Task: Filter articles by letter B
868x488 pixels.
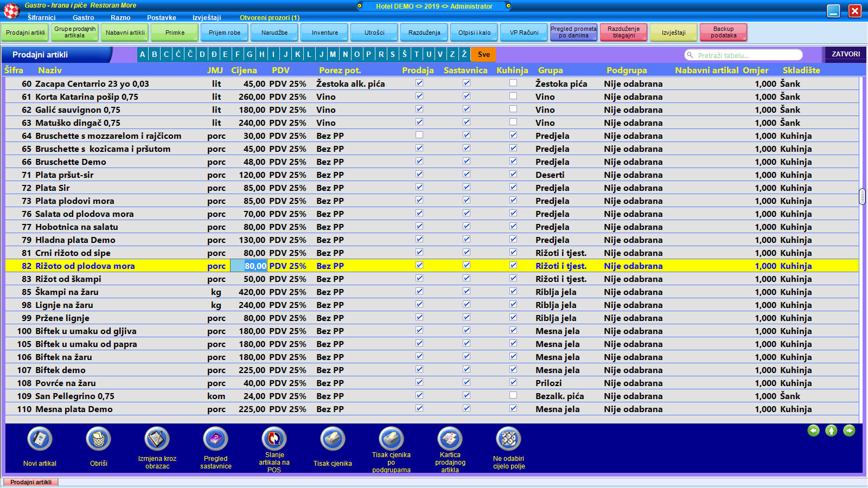Action: (x=155, y=54)
